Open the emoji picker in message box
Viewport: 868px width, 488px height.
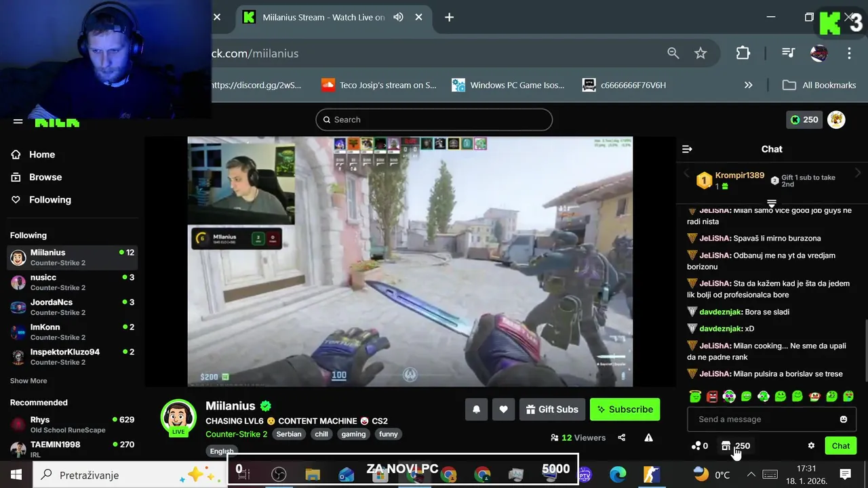tap(844, 420)
